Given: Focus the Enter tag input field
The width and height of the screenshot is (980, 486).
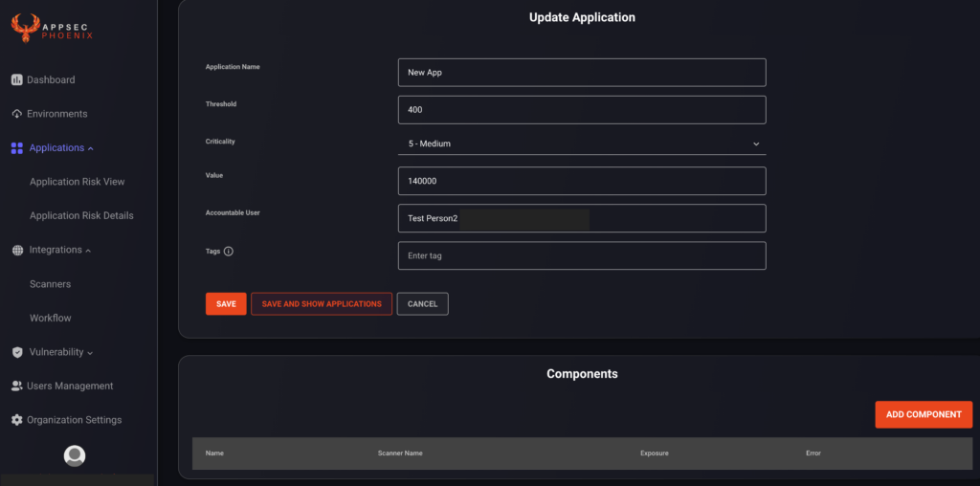Looking at the screenshot, I should [582, 255].
